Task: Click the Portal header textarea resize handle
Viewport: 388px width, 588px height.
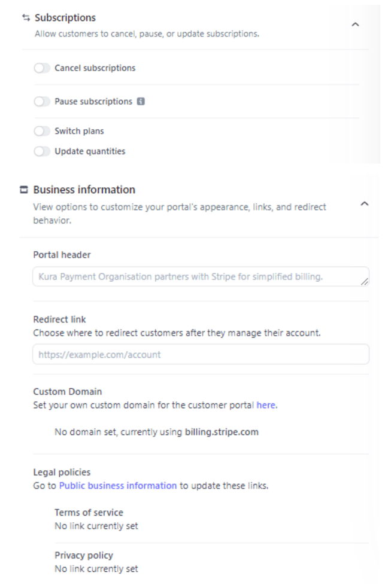Action: click(x=365, y=282)
